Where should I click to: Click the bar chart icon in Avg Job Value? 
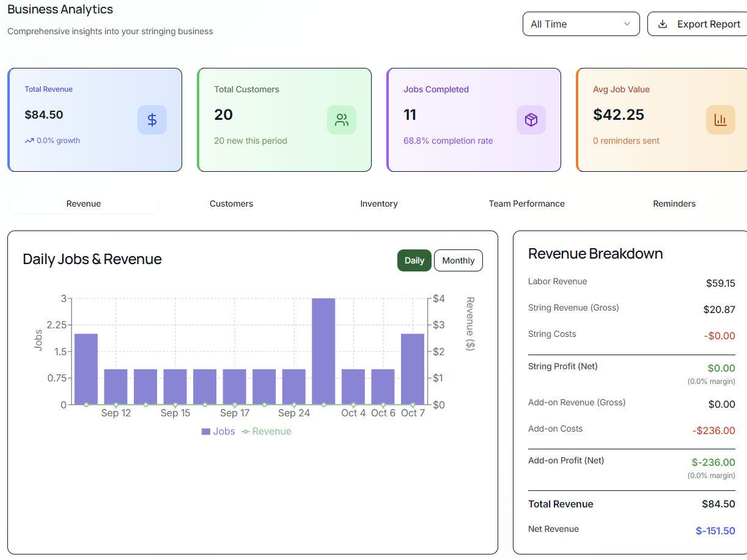[721, 120]
